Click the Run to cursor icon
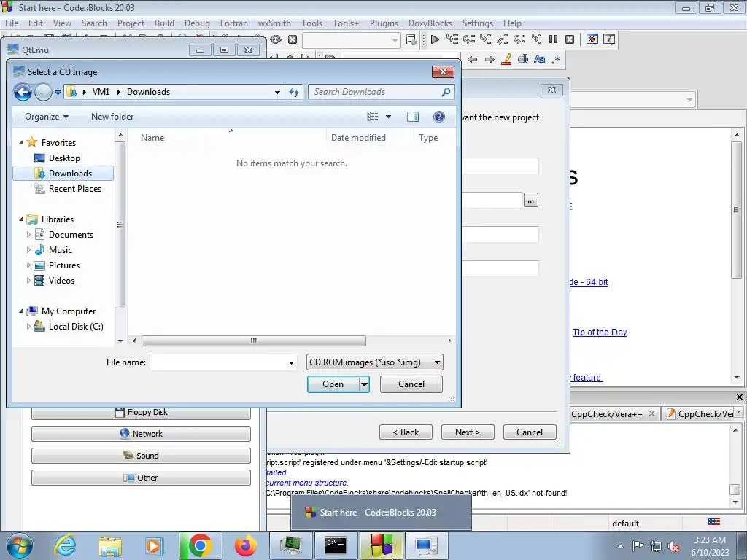This screenshot has width=747, height=560. point(452,39)
